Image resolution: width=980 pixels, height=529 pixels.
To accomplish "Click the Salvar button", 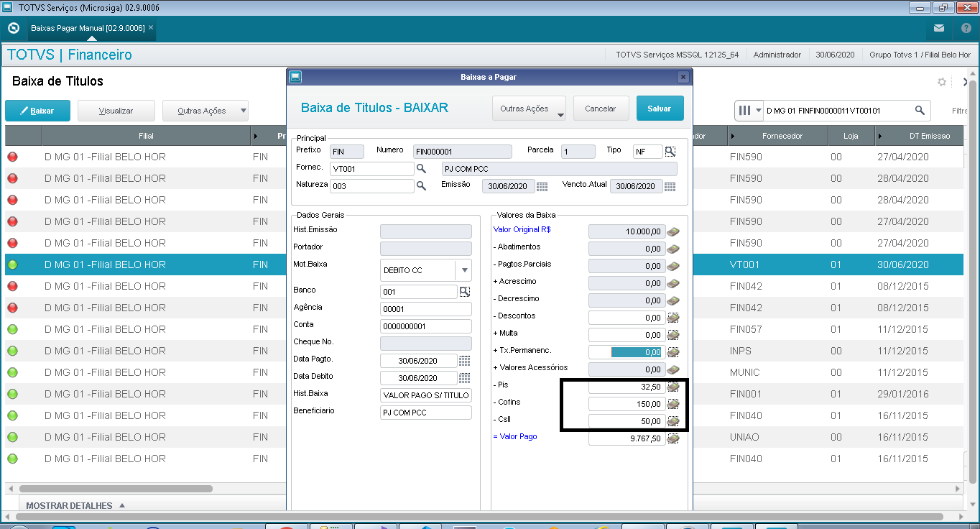I will click(x=660, y=109).
